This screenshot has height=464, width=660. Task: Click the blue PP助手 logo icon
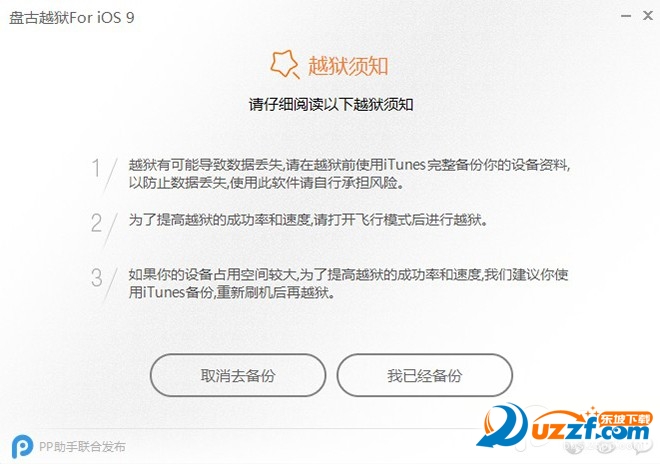coord(22,447)
